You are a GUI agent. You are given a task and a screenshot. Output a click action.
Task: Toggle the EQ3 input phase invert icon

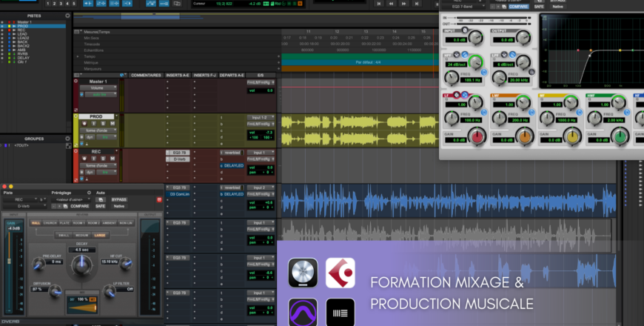pos(465,30)
